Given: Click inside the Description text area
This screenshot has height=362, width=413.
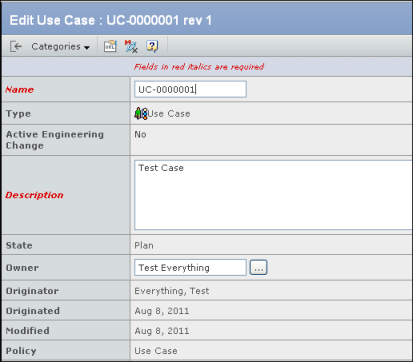Looking at the screenshot, I should [x=273, y=195].
